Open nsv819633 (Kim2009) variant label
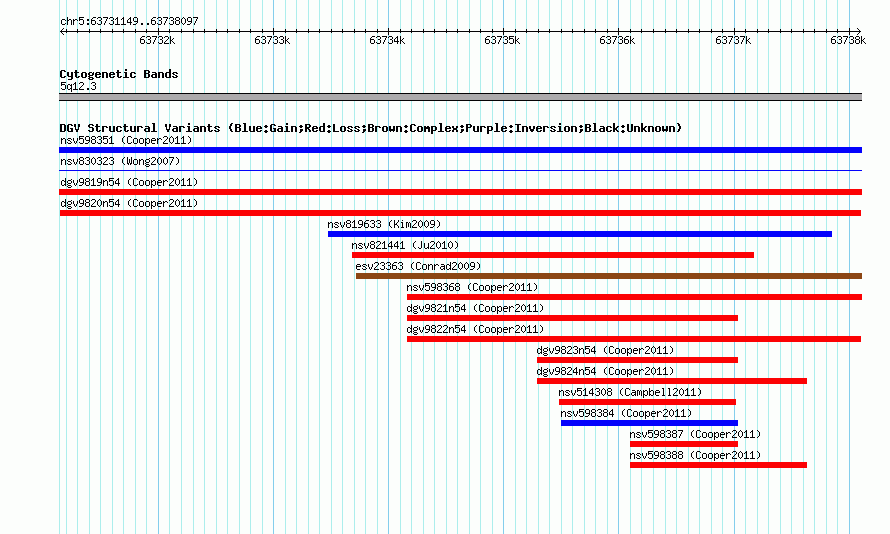890x534 pixels. click(x=384, y=224)
